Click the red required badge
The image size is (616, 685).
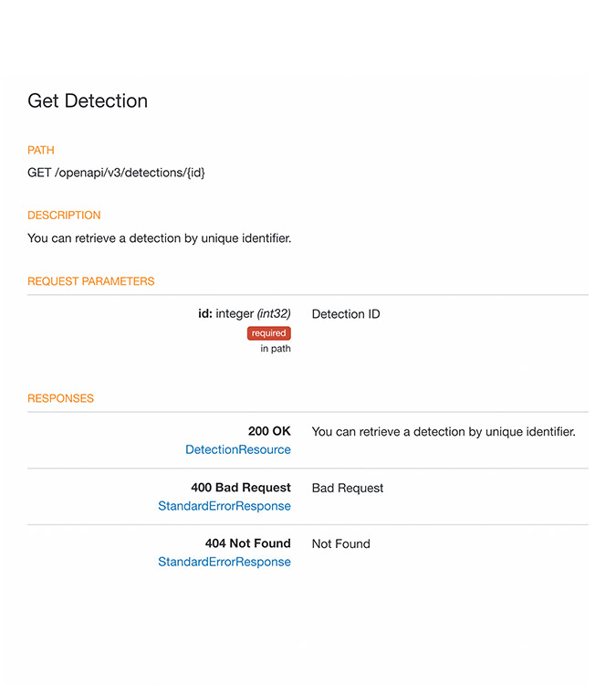tap(268, 333)
